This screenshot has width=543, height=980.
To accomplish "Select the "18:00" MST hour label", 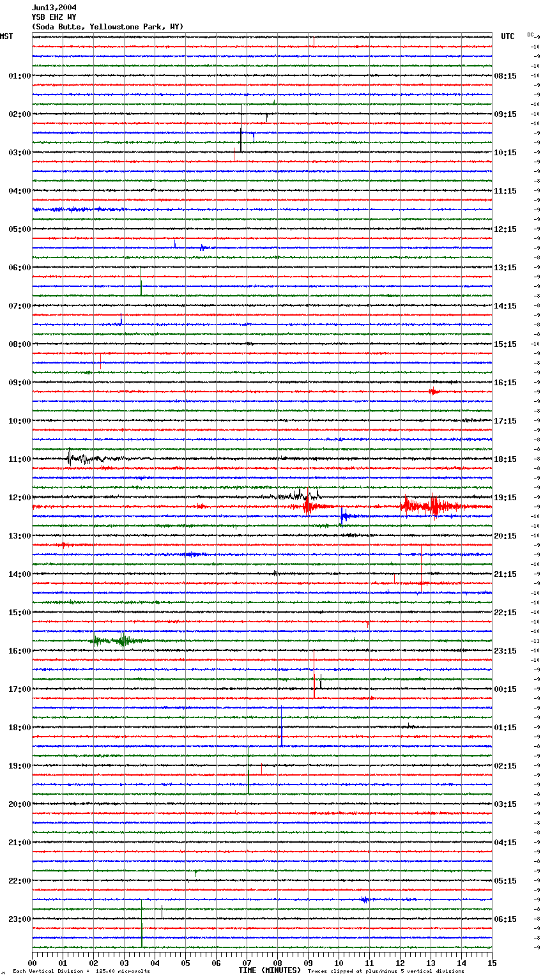I will tap(20, 728).
